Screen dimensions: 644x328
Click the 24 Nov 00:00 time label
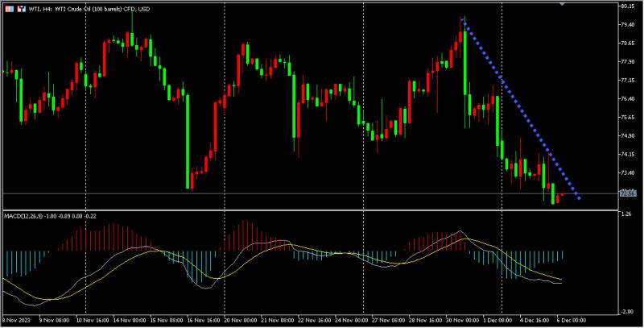(x=352, y=320)
